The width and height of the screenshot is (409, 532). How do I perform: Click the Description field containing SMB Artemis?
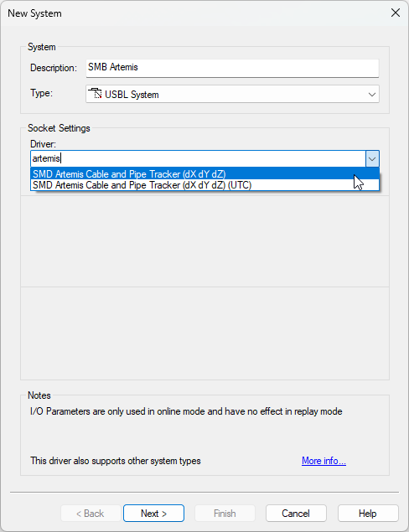[x=232, y=68]
